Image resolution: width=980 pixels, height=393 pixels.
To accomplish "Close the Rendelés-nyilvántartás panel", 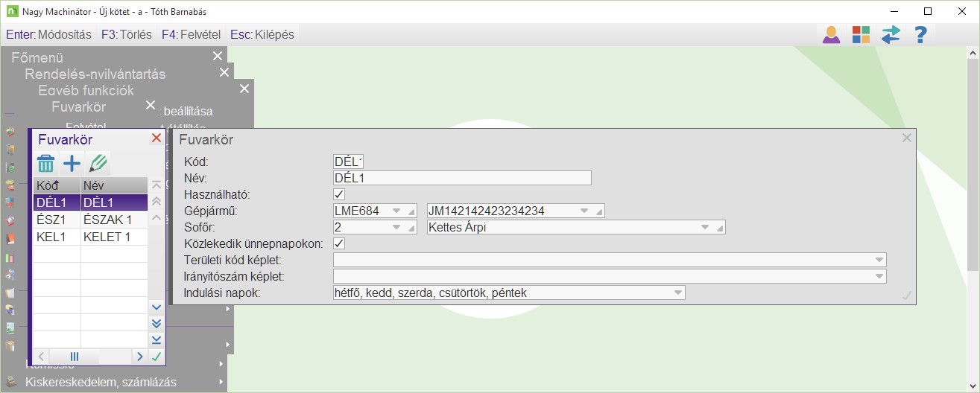I will coord(224,72).
